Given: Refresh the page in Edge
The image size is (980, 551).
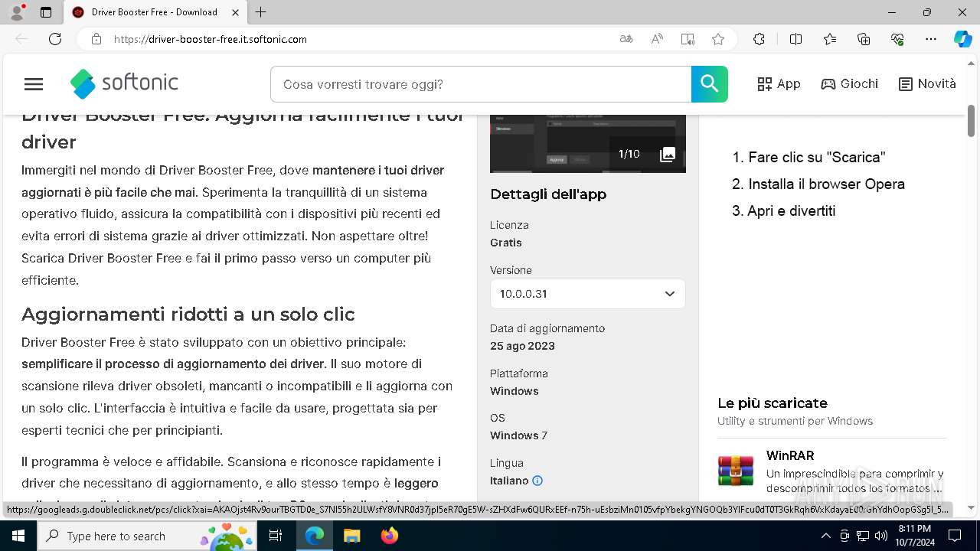Looking at the screenshot, I should (55, 39).
